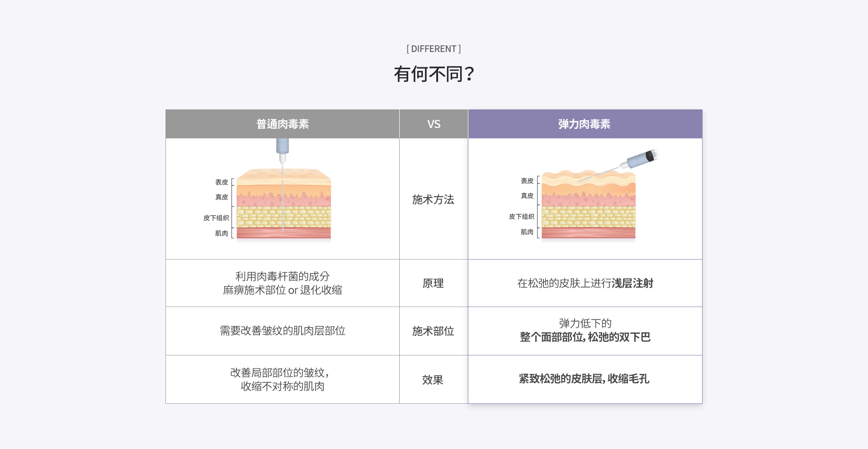This screenshot has width=868, height=449.
Task: Click the left skin layer illustration
Action: [283, 206]
